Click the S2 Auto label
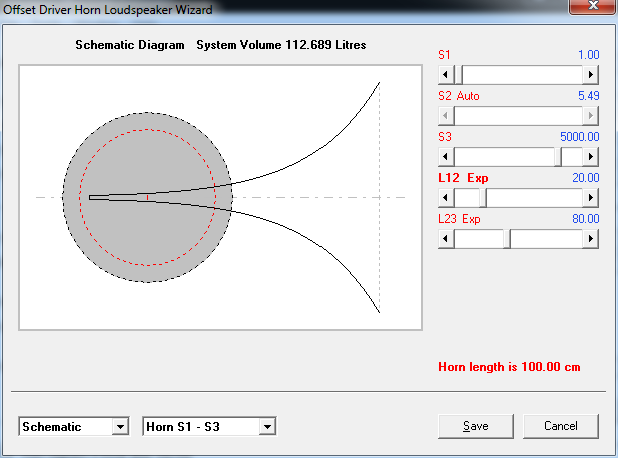This screenshot has height=458, width=618. 459,96
